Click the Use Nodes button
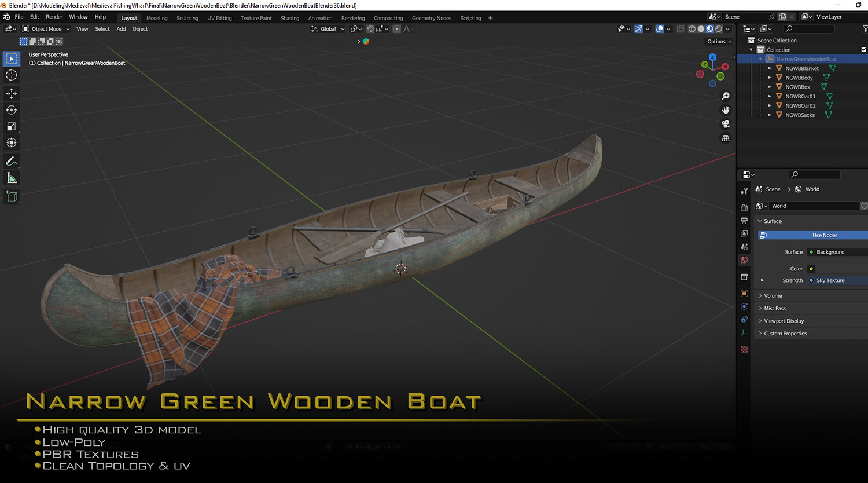 [x=813, y=235]
